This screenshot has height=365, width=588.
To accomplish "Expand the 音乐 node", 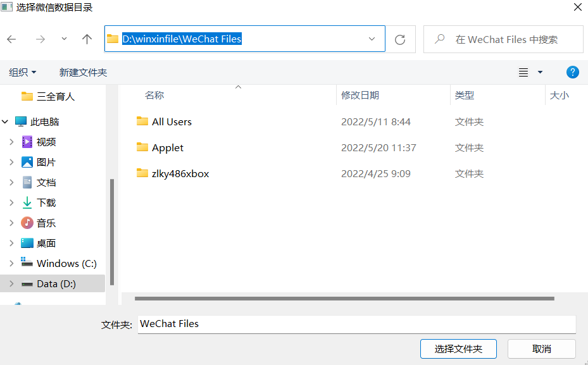I will coord(11,223).
